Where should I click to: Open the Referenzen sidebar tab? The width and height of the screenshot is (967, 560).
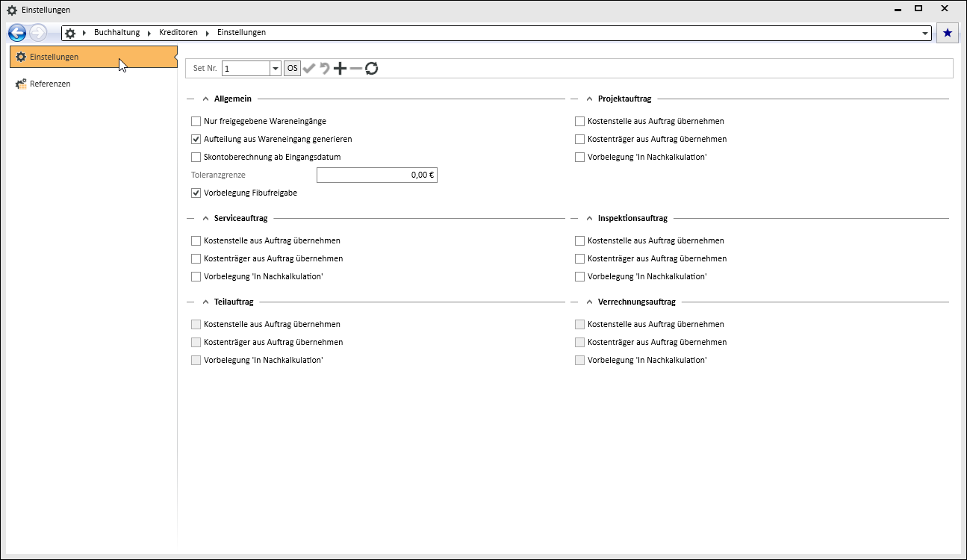click(93, 84)
